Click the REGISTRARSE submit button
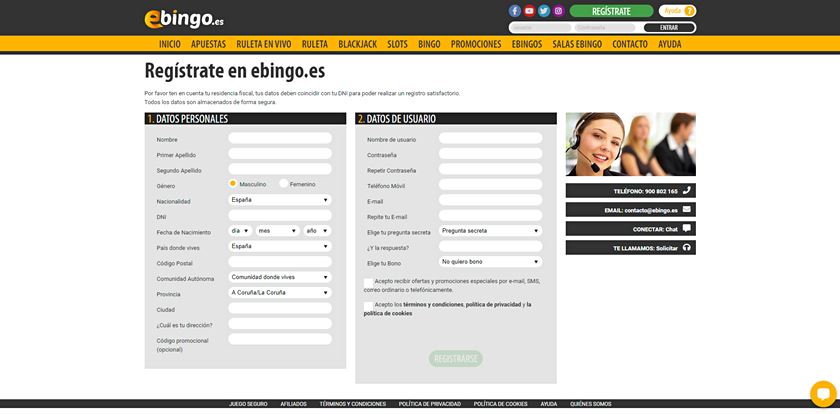The width and height of the screenshot is (840, 414). pyautogui.click(x=456, y=358)
